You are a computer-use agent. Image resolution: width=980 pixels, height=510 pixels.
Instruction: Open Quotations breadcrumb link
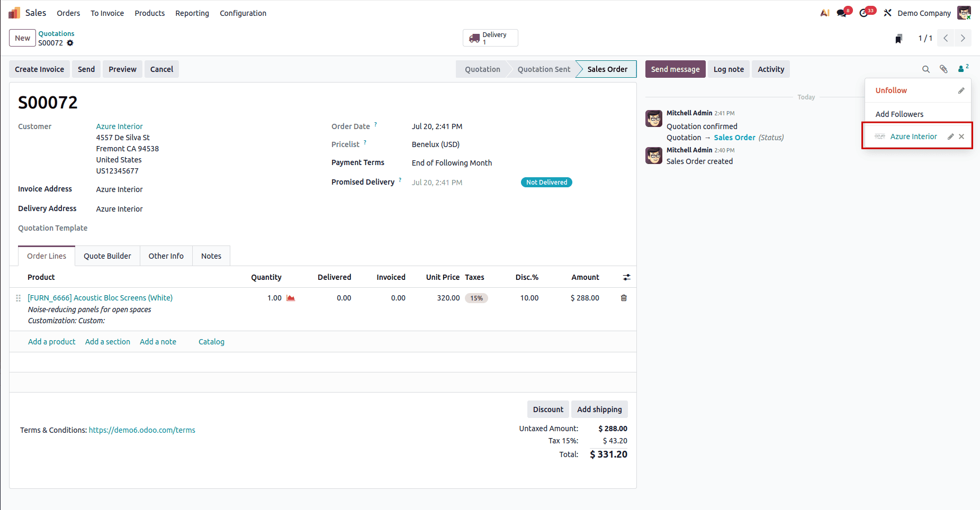56,33
